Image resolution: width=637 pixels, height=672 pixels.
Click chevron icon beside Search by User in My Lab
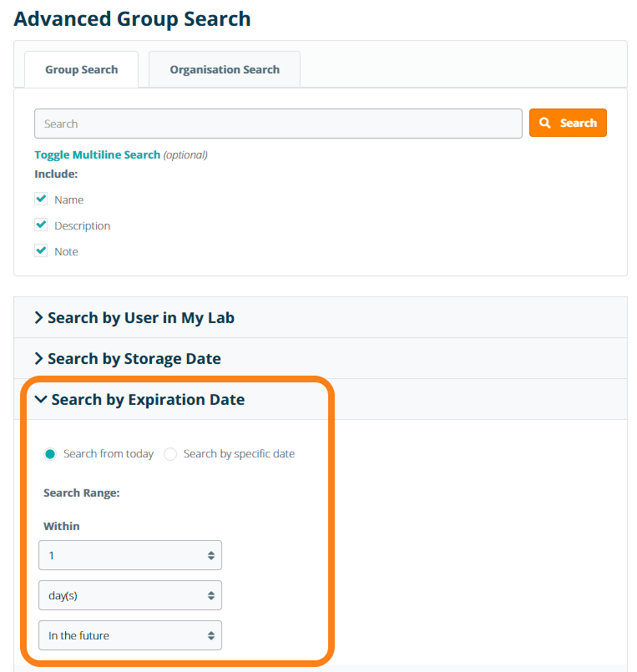tap(38, 318)
